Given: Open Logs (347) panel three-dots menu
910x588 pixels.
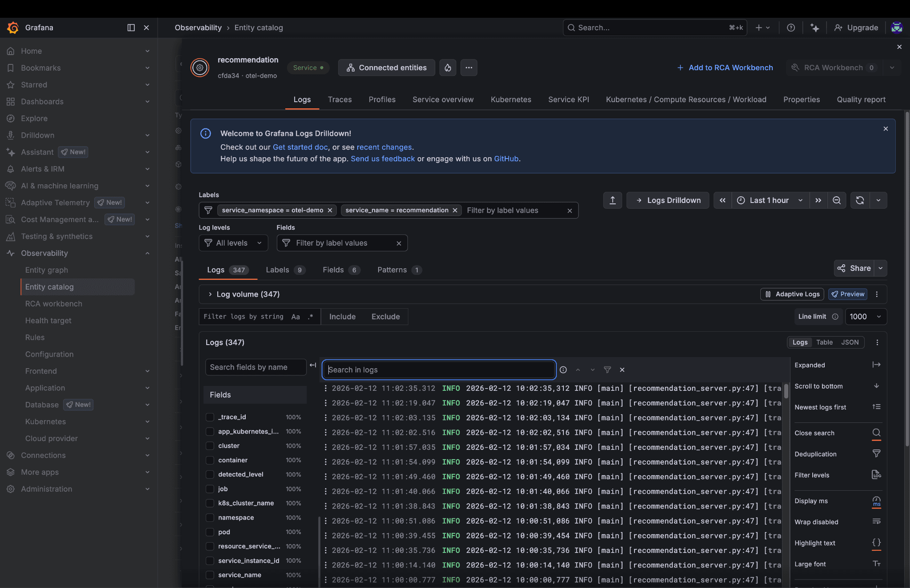Looking at the screenshot, I should (x=877, y=342).
